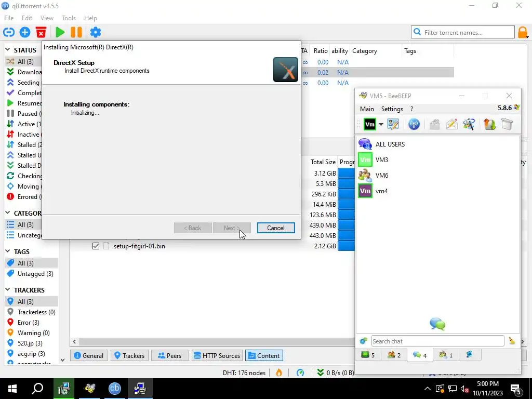
Task: Select the Trackerless (0) filter
Action: [31, 312]
